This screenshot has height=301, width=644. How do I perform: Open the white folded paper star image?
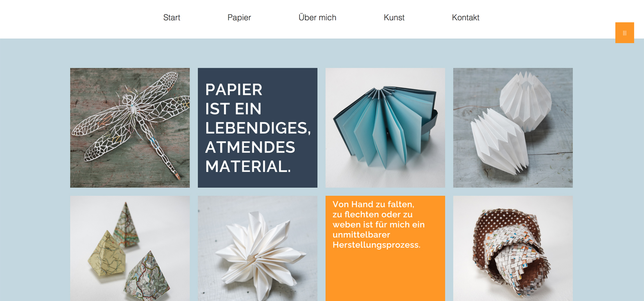click(x=257, y=248)
